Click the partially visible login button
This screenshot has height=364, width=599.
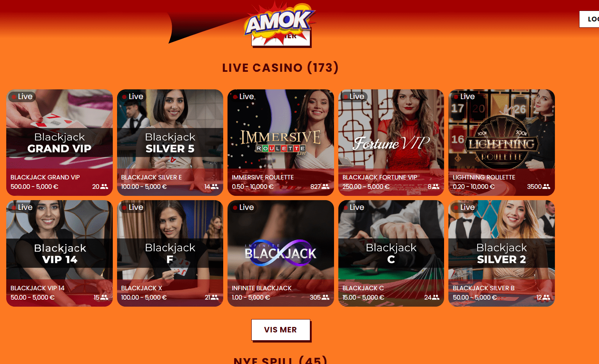coord(589,19)
